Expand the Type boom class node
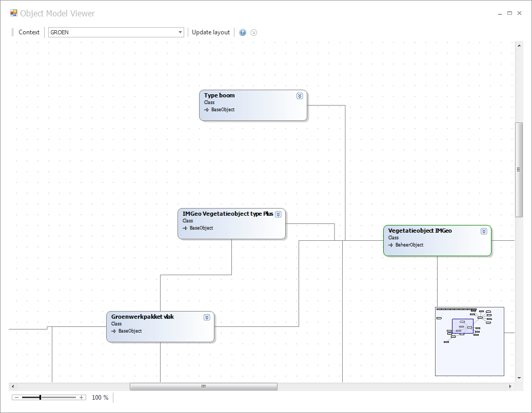 tap(300, 96)
